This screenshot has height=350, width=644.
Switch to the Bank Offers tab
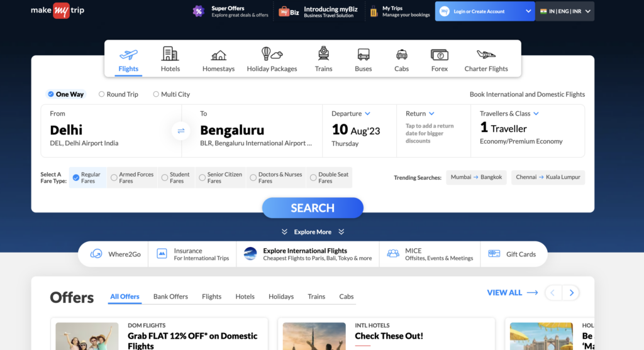(170, 297)
